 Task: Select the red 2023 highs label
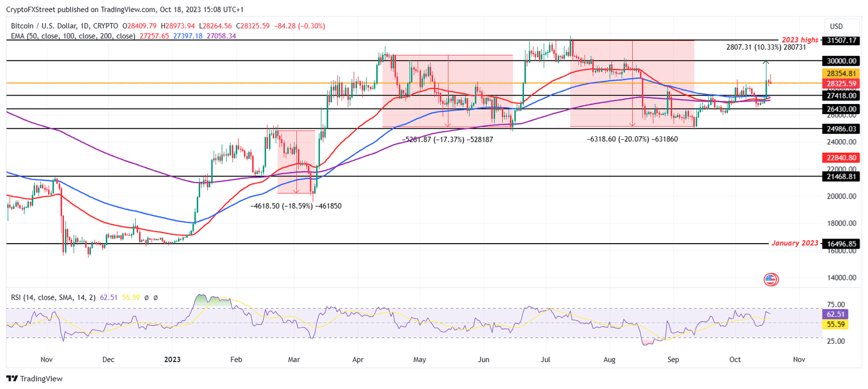pyautogui.click(x=799, y=40)
